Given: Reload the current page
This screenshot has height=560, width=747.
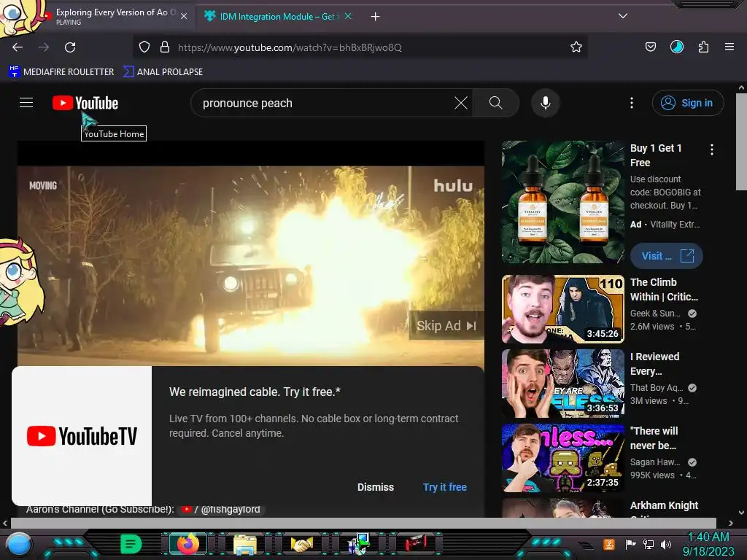Looking at the screenshot, I should tap(70, 47).
